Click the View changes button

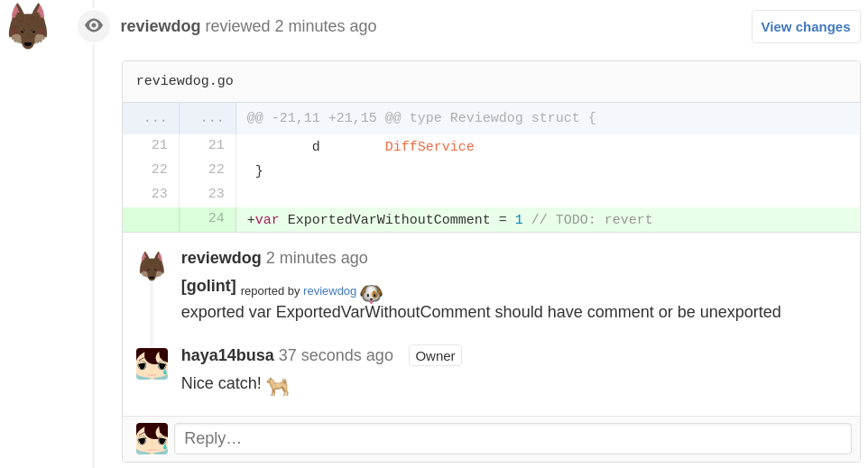pos(805,27)
